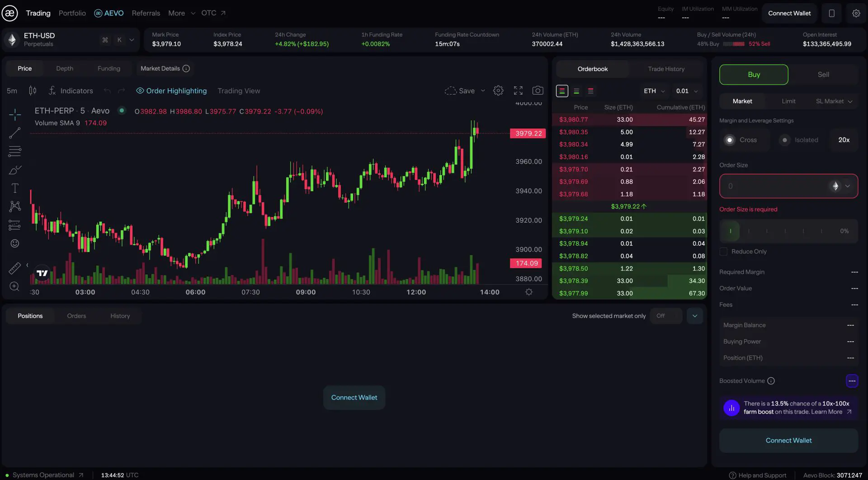868x480 pixels.
Task: Open Boosted Volume info icon
Action: [x=771, y=381]
